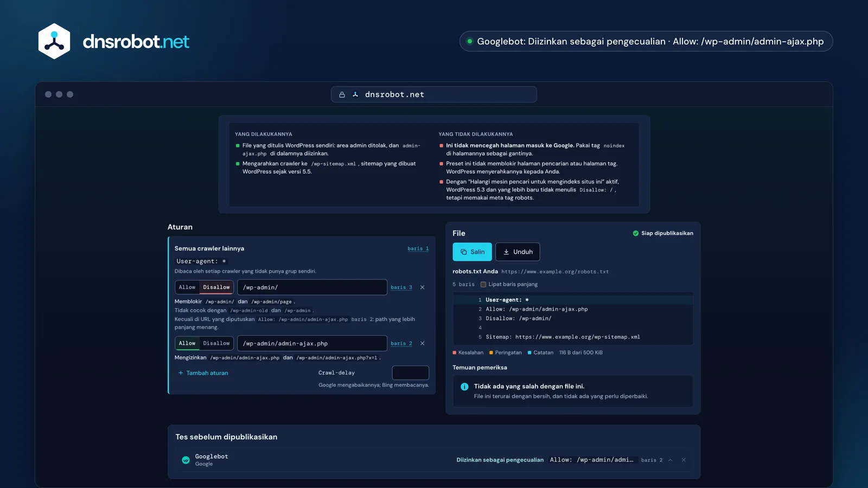Click the site favicon beside dnsrobot.net URL

(x=355, y=94)
